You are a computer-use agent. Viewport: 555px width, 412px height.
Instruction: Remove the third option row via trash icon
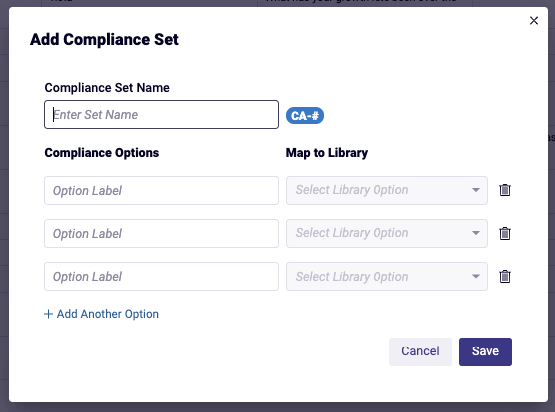click(x=505, y=276)
